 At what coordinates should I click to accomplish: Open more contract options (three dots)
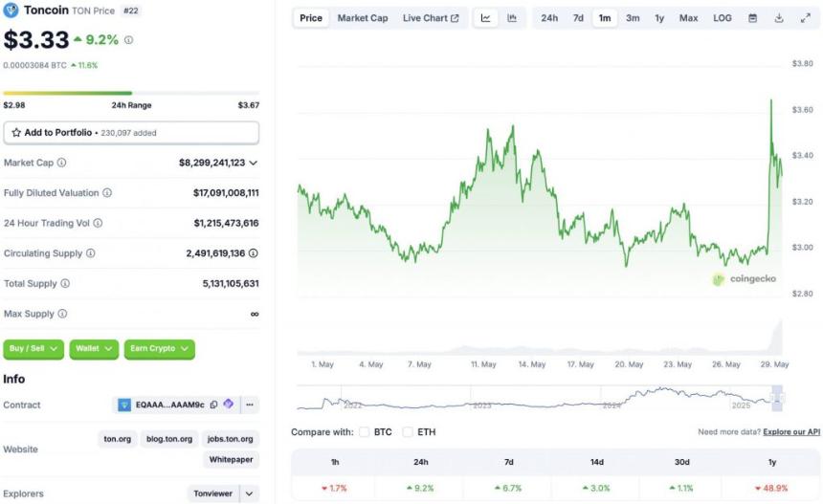(250, 405)
